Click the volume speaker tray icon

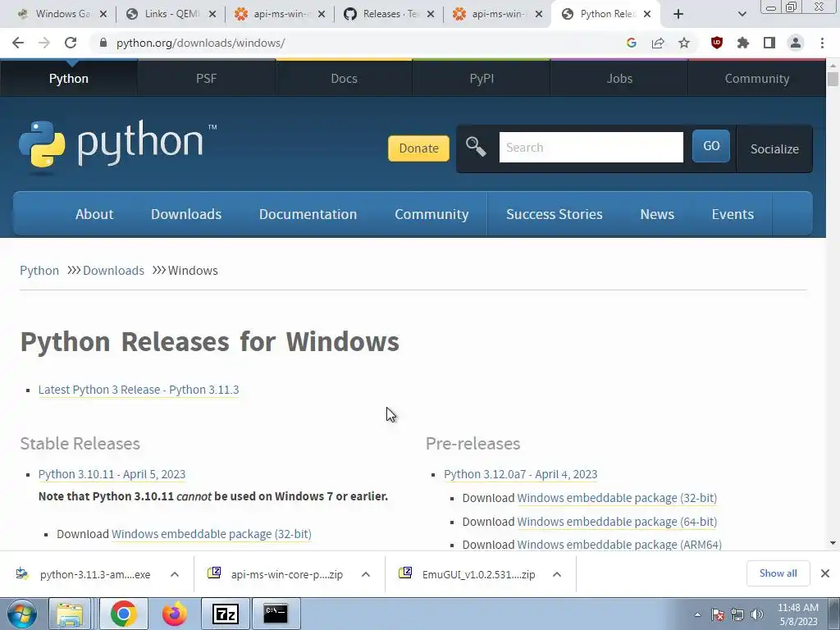[x=756, y=614]
